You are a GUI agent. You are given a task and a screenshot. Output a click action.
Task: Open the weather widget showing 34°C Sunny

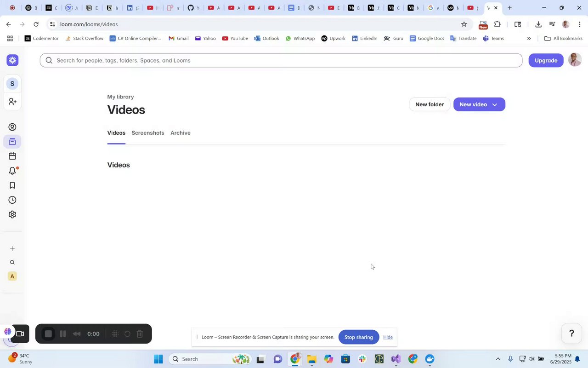[21, 359]
